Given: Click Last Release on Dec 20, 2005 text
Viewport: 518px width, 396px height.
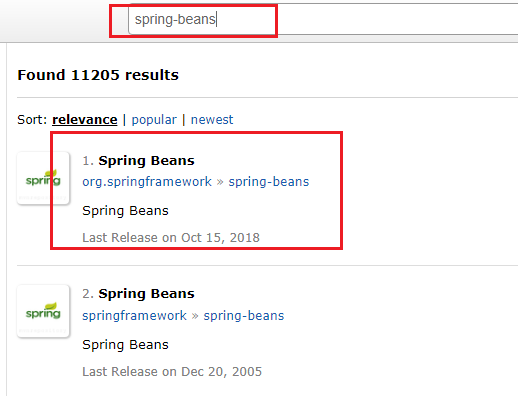Looking at the screenshot, I should pos(172,372).
